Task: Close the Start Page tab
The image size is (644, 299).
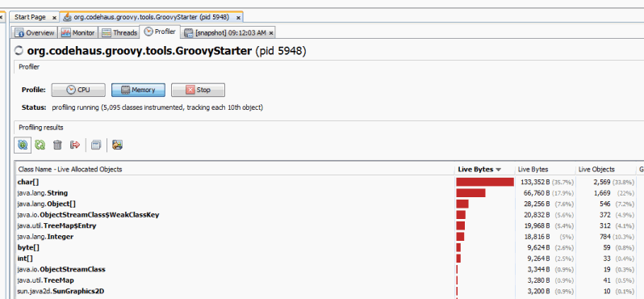Action: (x=54, y=18)
